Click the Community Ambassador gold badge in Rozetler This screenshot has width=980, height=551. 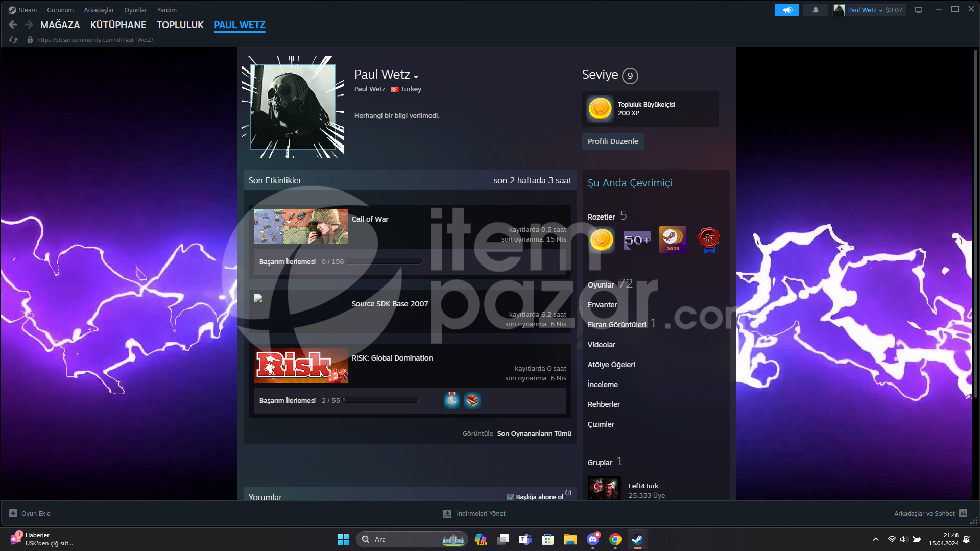pos(601,239)
